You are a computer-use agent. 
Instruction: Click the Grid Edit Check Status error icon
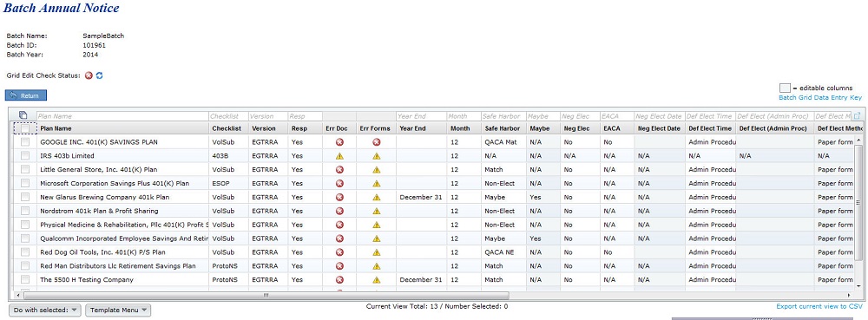click(89, 75)
